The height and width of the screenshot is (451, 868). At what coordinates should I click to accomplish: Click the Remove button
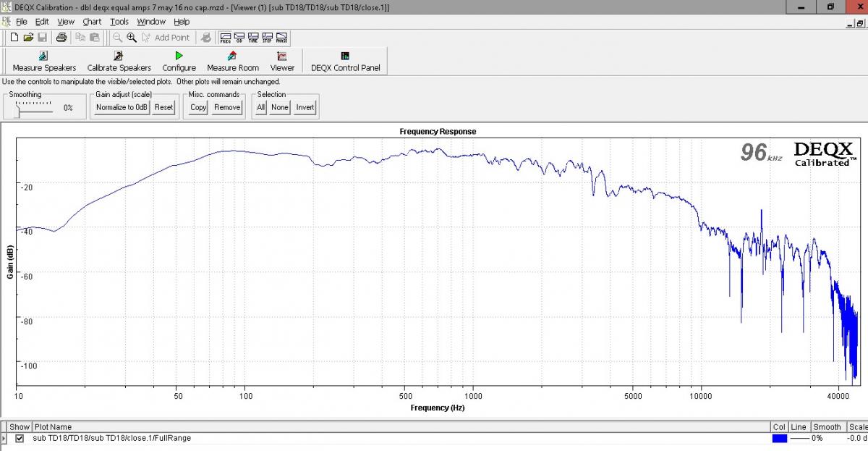pos(227,107)
